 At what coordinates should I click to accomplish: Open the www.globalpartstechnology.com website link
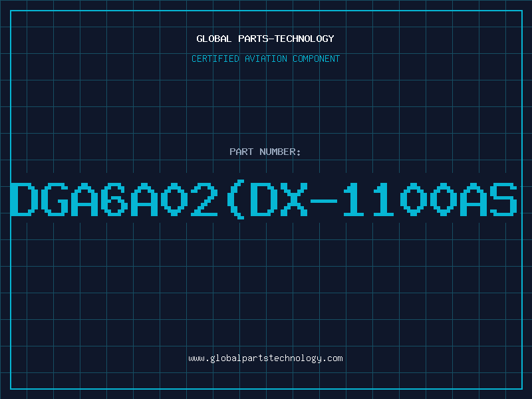click(x=265, y=358)
